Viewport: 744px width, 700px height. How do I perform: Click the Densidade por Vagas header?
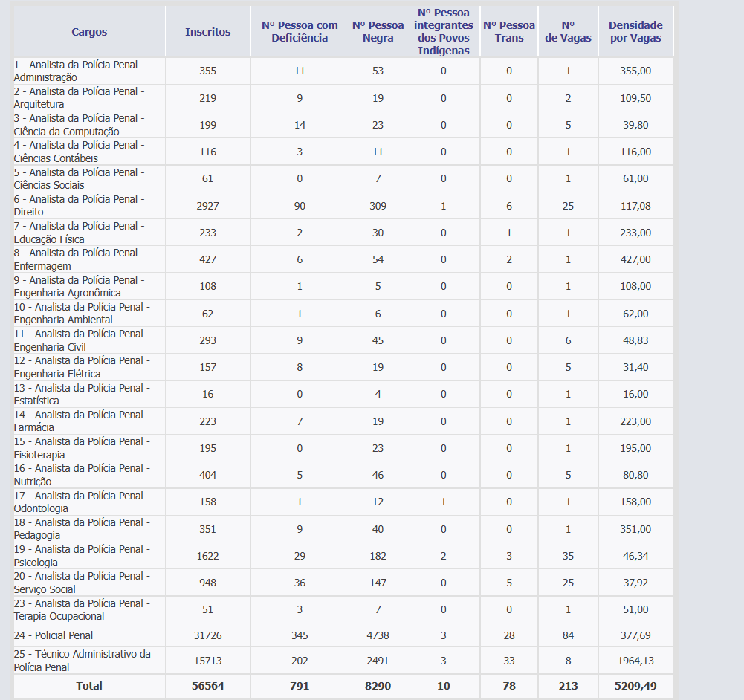(635, 32)
